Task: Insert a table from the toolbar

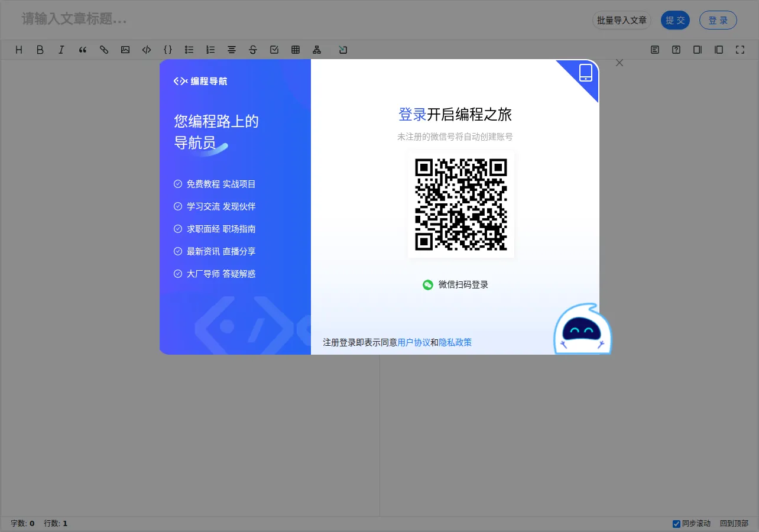Action: click(x=296, y=50)
